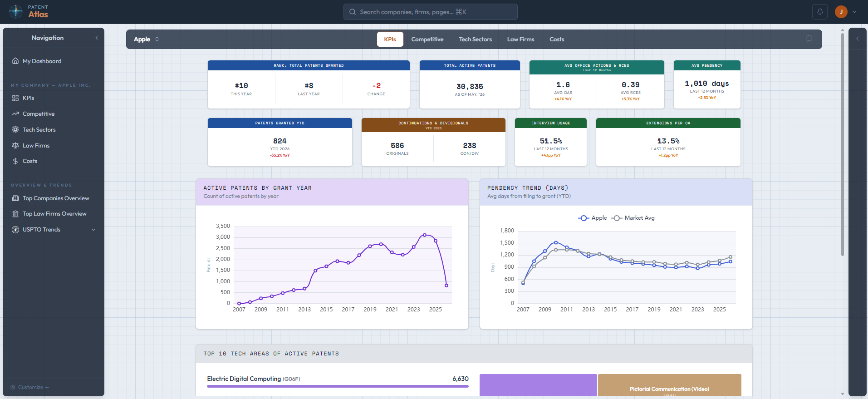The height and width of the screenshot is (399, 868).
Task: Click the Pictorial Communication (Video) treemap block
Action: (x=669, y=385)
